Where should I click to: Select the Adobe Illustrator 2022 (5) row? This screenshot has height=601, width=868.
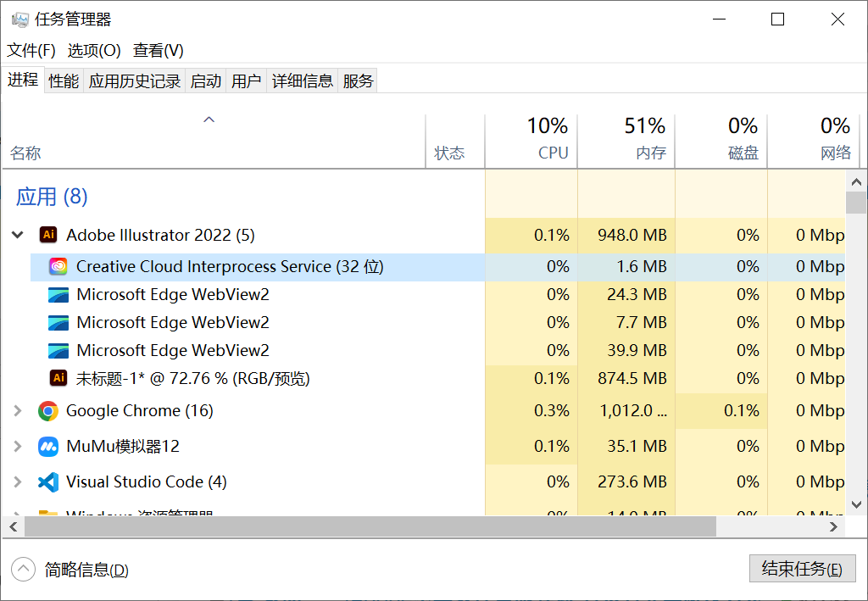pos(424,235)
